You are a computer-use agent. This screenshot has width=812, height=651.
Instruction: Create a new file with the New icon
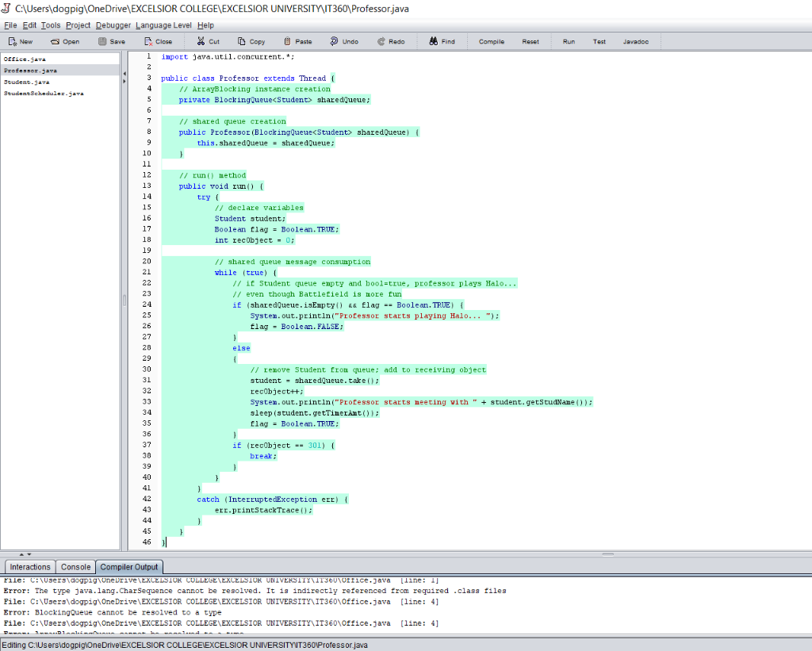click(x=20, y=41)
